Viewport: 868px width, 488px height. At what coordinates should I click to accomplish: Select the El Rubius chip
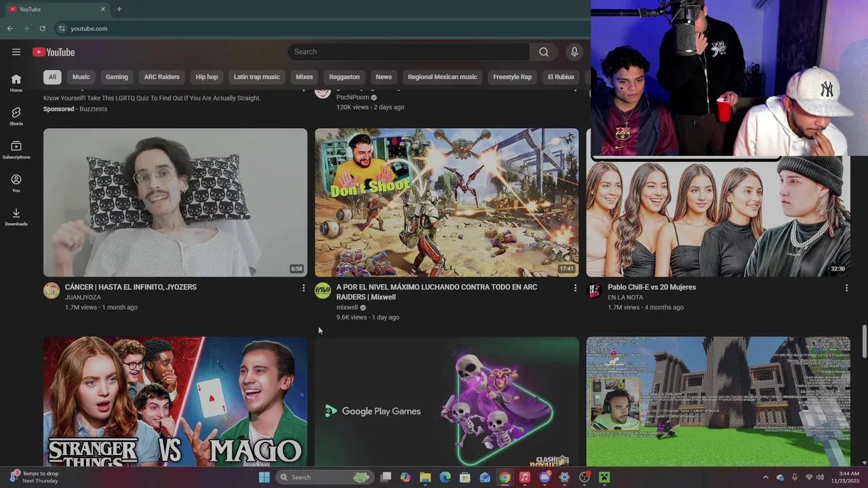pyautogui.click(x=561, y=77)
